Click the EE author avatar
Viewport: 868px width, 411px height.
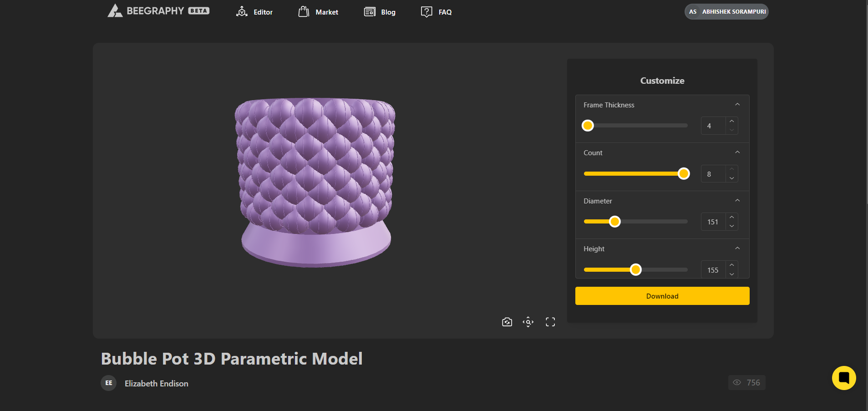109,383
